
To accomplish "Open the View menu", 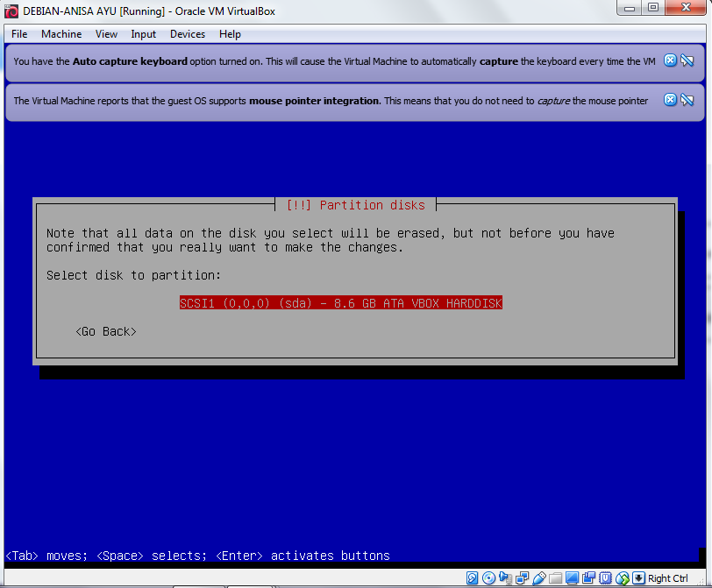I will click(106, 34).
